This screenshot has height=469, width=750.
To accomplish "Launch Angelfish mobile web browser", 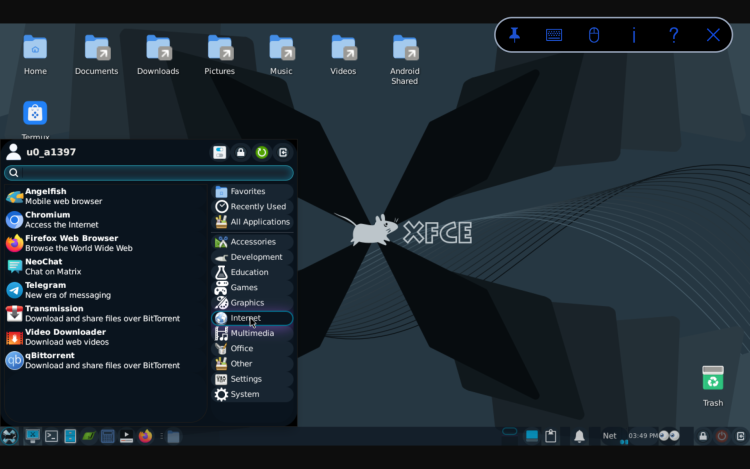I will click(106, 196).
